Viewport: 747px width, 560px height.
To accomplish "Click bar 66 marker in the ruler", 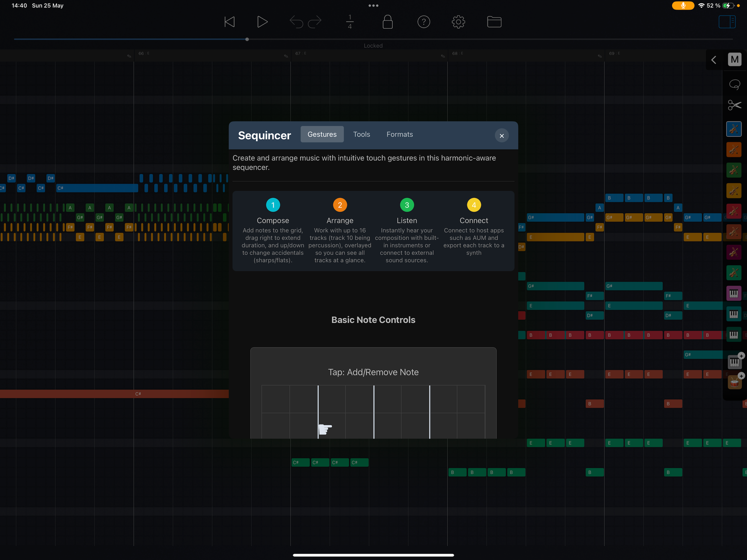I will click(144, 53).
